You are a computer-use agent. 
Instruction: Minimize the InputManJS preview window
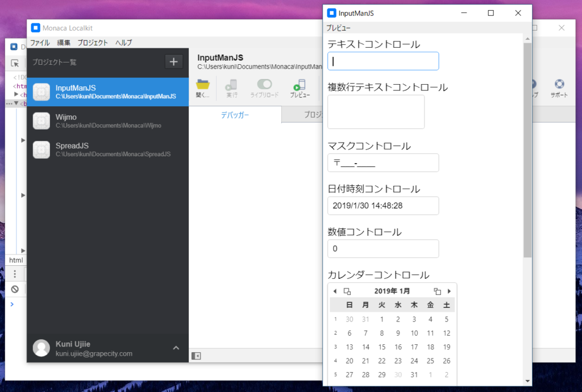coord(464,14)
